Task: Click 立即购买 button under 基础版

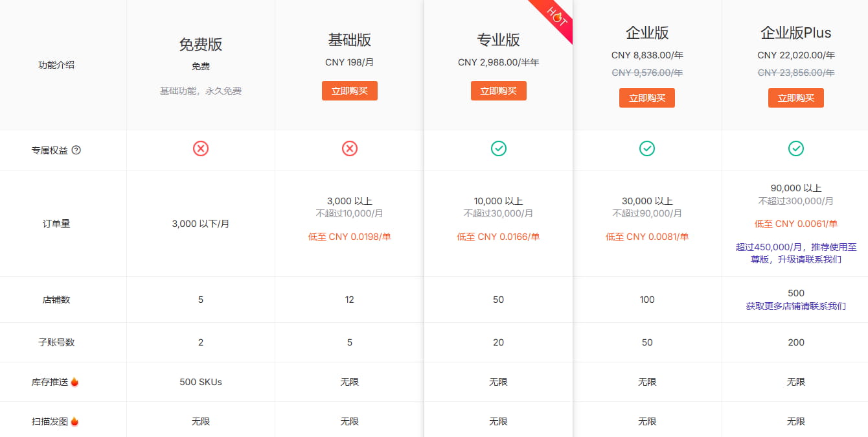Action: [350, 91]
